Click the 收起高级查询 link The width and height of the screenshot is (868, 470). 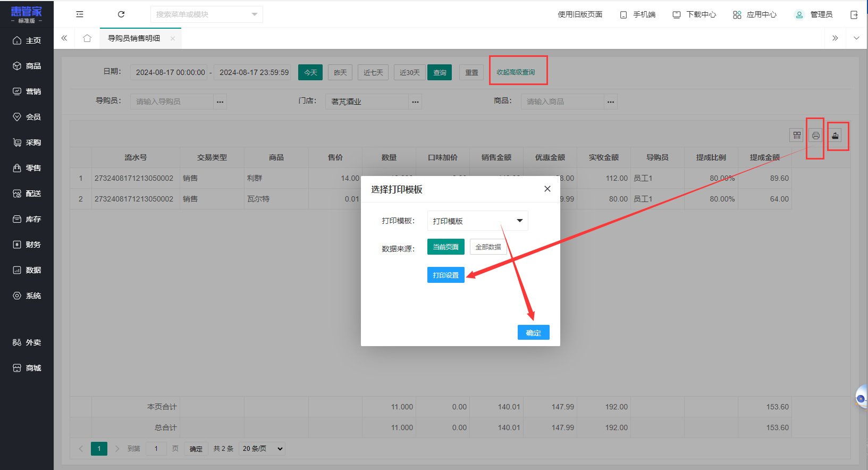516,72
